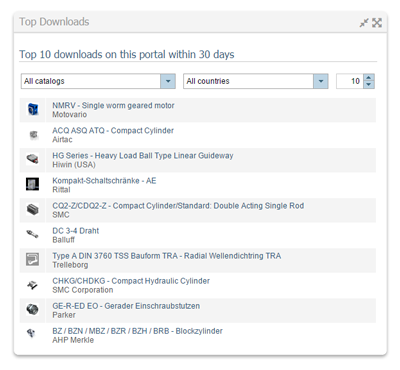Open Kompakt-Schaltschränke - AE link
This screenshot has width=400, height=370.
click(x=104, y=181)
